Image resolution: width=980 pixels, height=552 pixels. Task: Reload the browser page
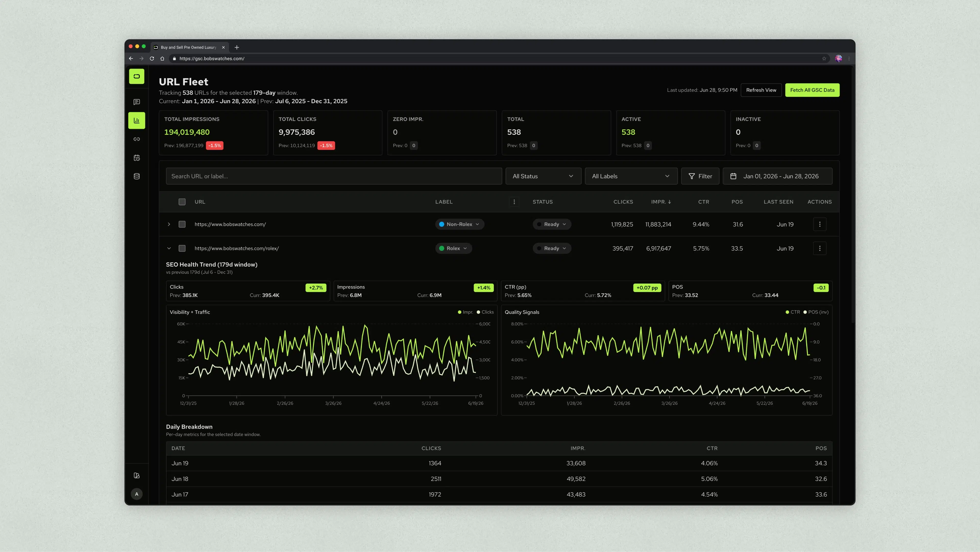(x=152, y=59)
